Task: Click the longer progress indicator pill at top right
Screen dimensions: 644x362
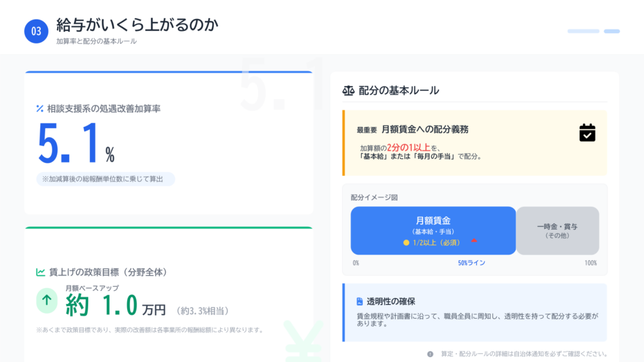Action: (583, 31)
